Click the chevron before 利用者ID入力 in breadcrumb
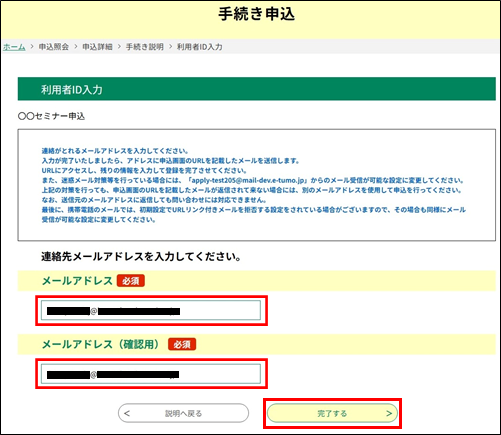 tap(170, 47)
